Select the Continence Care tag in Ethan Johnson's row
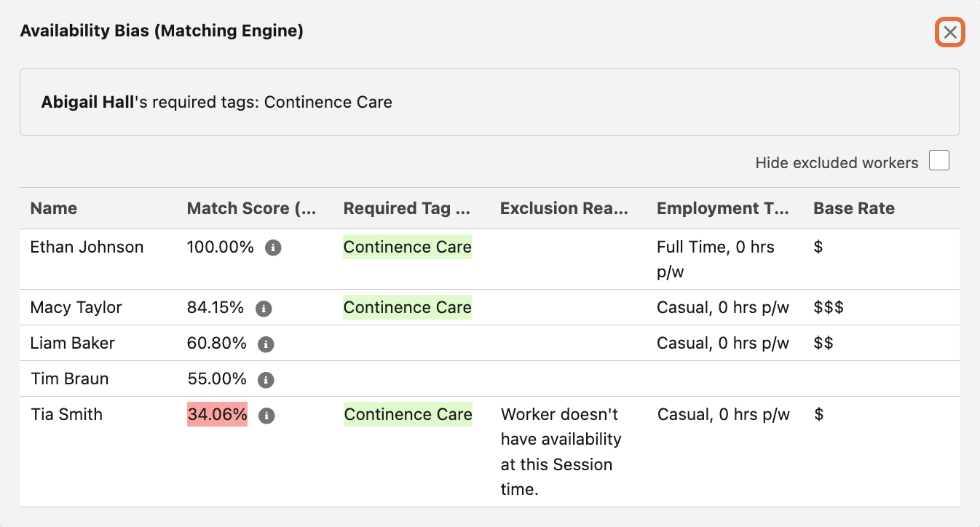The height and width of the screenshot is (527, 980). point(407,247)
